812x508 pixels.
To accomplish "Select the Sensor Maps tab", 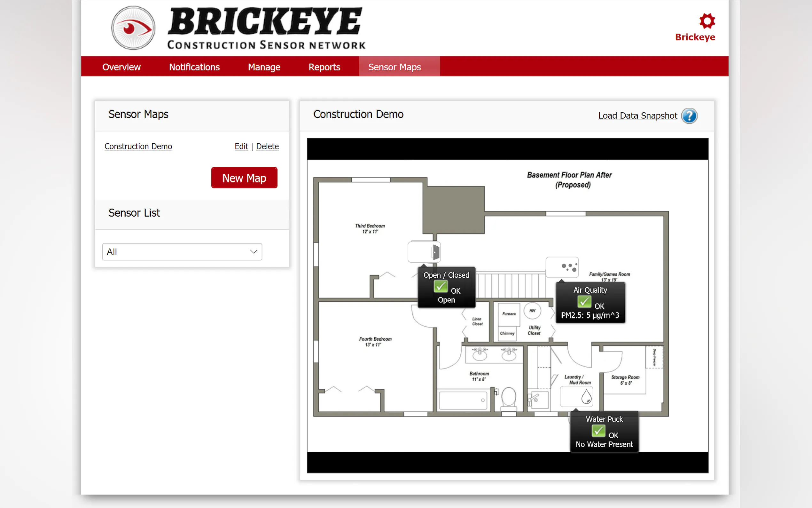I will tap(394, 67).
